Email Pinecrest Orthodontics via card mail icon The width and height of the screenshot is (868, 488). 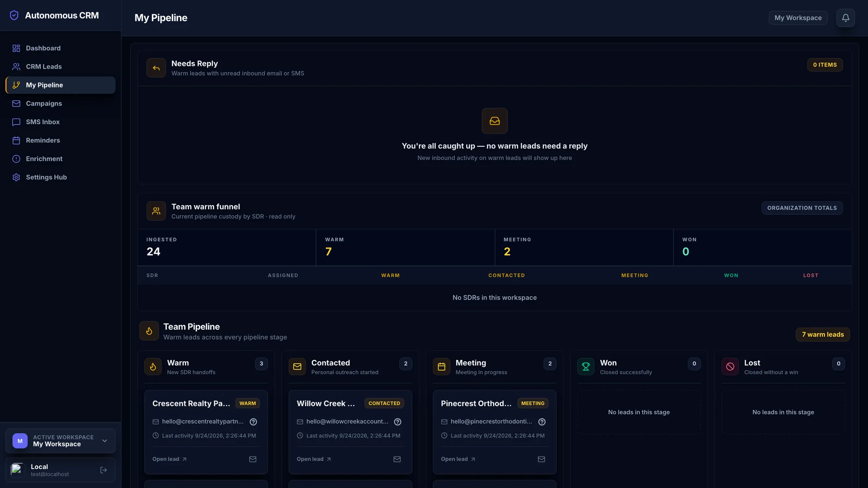(x=541, y=459)
